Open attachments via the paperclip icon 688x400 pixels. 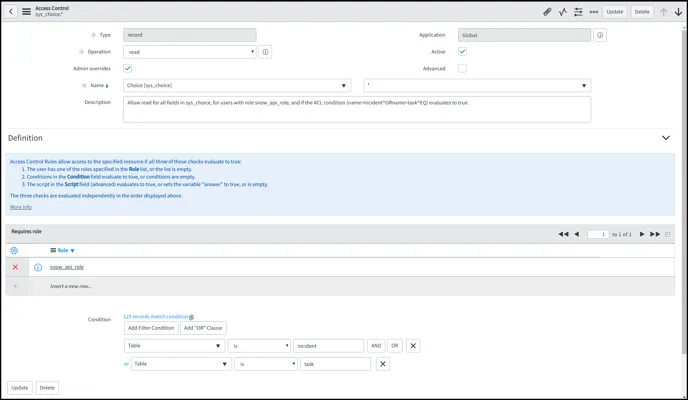(x=547, y=12)
